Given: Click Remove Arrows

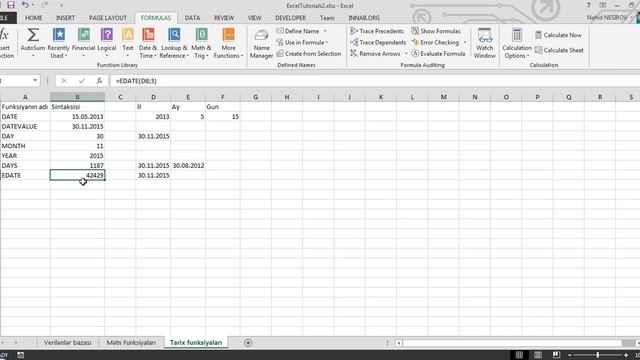Looking at the screenshot, I should pyautogui.click(x=376, y=53).
